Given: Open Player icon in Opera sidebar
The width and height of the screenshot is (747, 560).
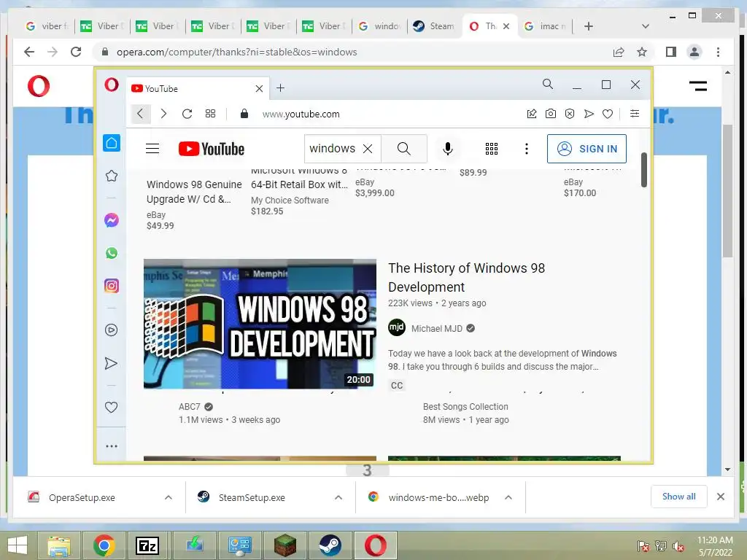Looking at the screenshot, I should pos(112,330).
